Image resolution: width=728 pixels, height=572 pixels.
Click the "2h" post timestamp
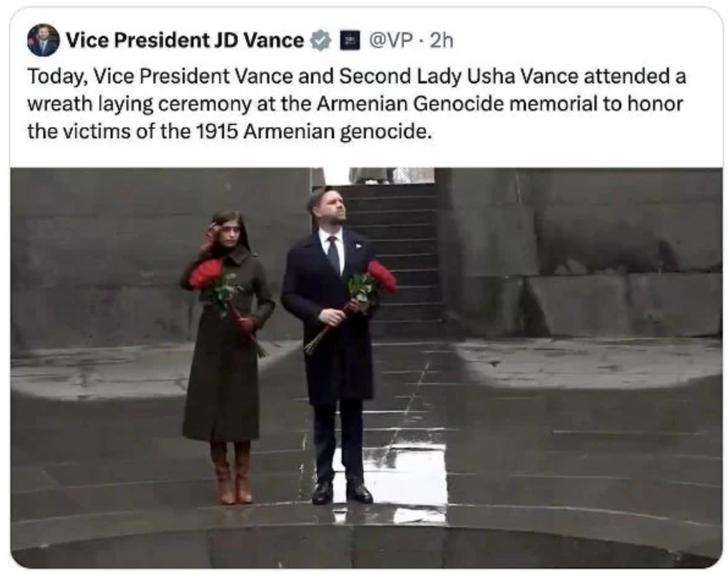(441, 40)
